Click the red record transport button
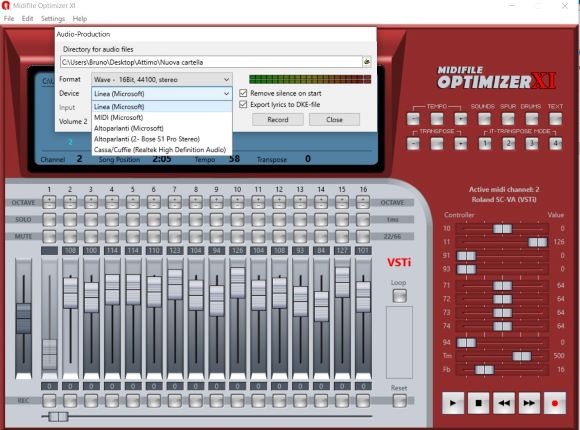 (x=554, y=403)
